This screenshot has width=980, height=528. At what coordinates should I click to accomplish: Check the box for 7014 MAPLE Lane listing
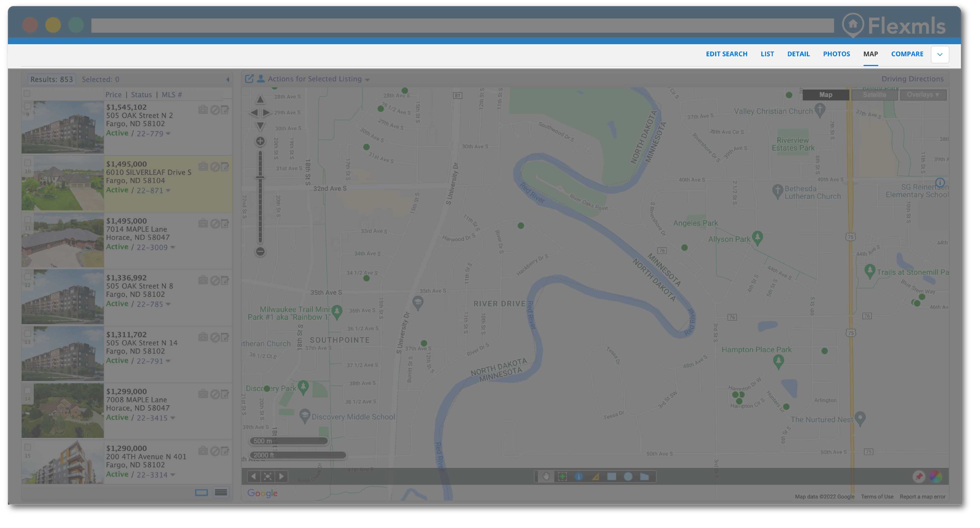27,220
